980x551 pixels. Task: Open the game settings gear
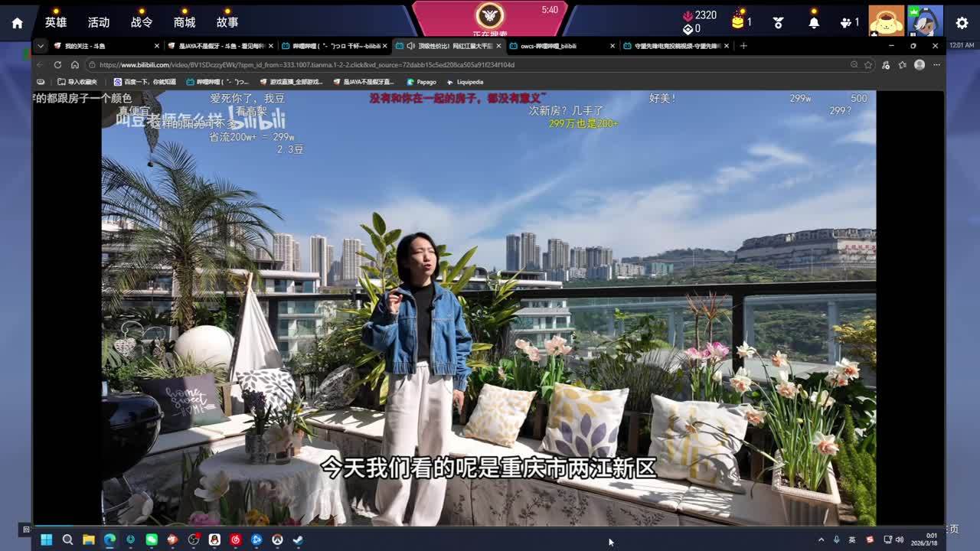[962, 23]
